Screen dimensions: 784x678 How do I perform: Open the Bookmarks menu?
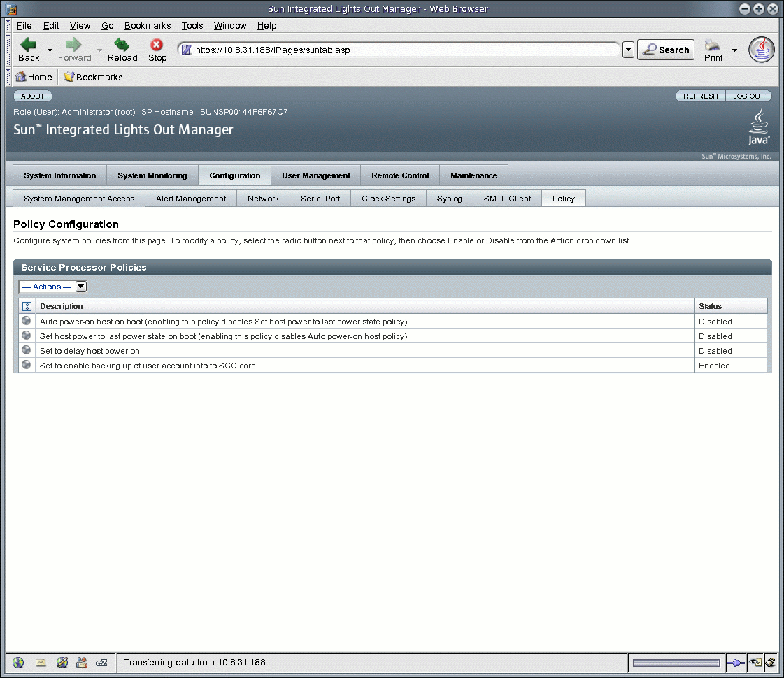click(x=148, y=25)
